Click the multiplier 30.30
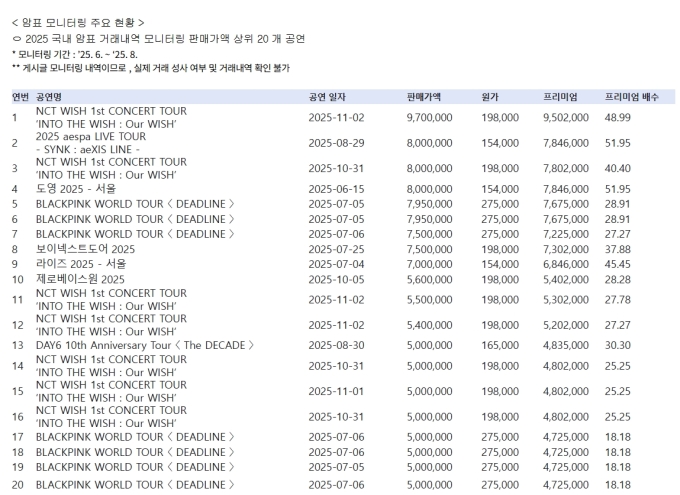 point(618,345)
